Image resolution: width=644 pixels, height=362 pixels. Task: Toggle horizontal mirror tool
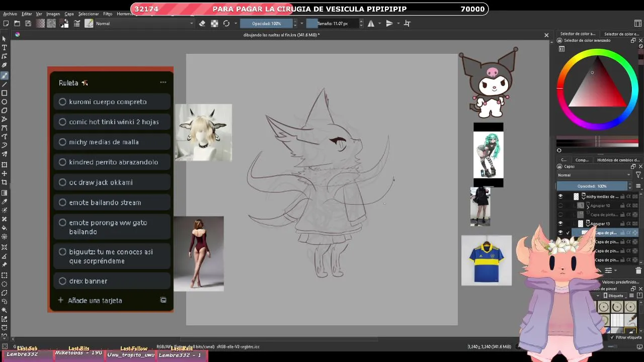[371, 23]
